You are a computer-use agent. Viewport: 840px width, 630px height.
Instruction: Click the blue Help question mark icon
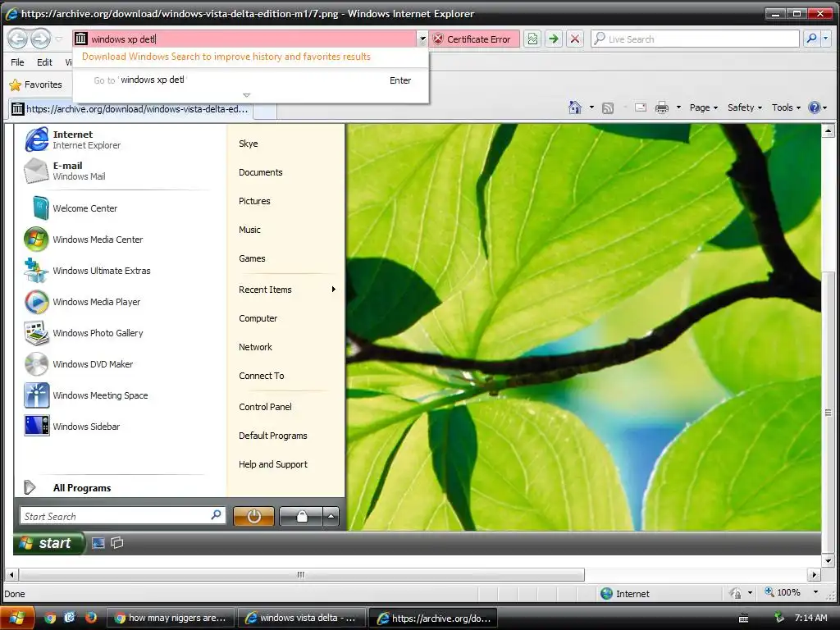[815, 107]
